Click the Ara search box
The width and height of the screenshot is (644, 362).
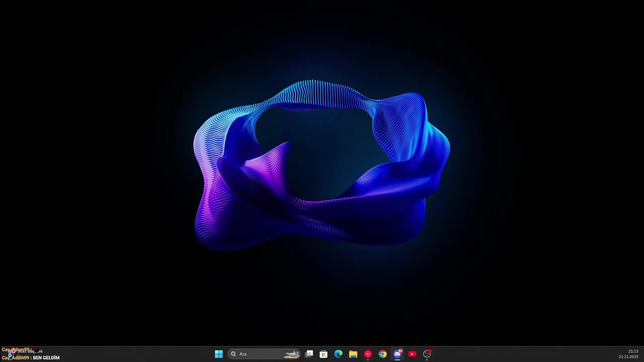point(265,354)
